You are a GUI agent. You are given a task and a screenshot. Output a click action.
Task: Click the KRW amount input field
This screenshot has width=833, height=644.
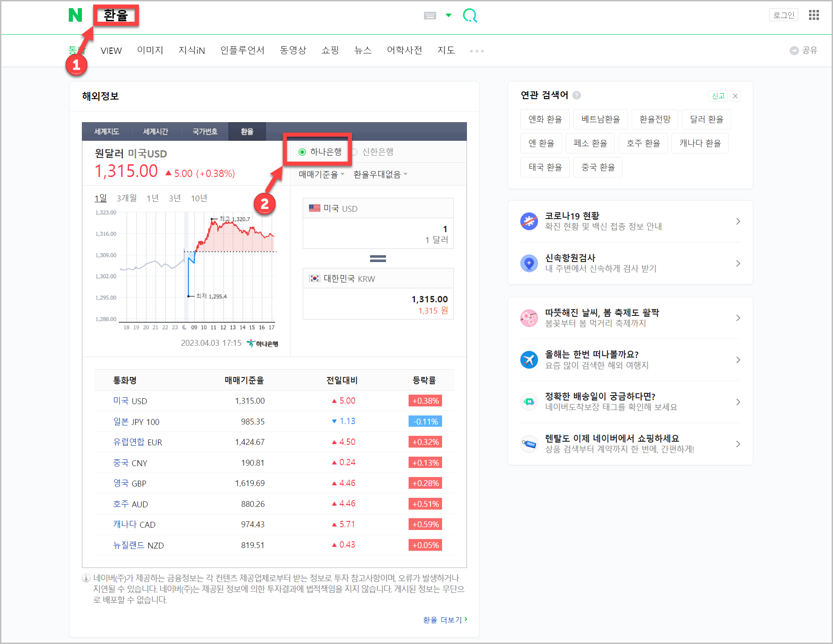coord(378,304)
